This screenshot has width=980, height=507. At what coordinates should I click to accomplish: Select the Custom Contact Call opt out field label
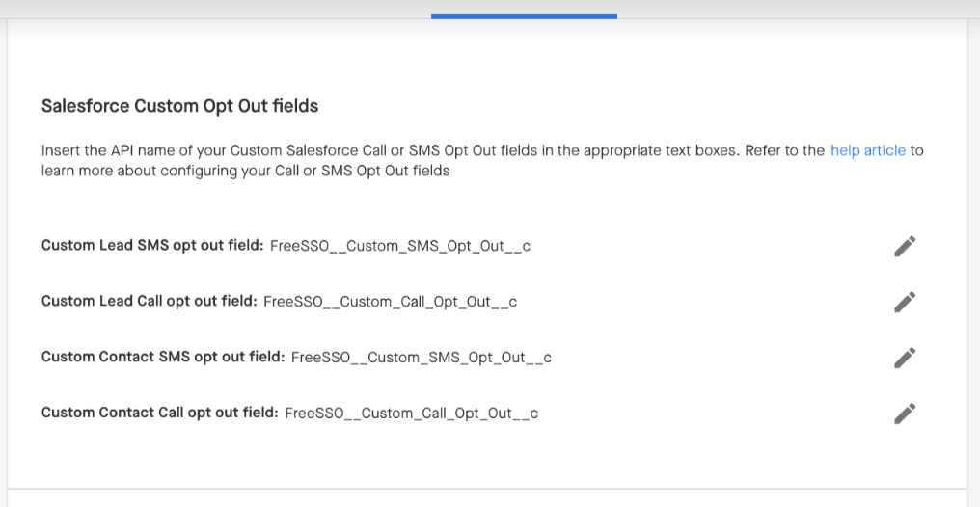pyautogui.click(x=159, y=414)
